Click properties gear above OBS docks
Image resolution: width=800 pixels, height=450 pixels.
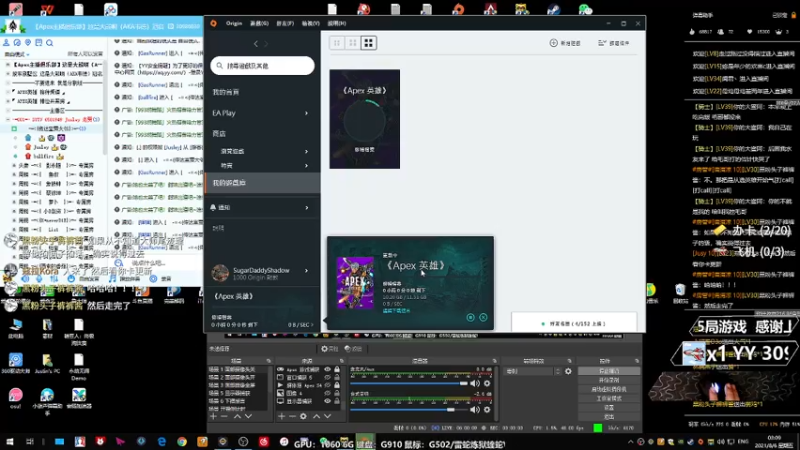coord(330,349)
